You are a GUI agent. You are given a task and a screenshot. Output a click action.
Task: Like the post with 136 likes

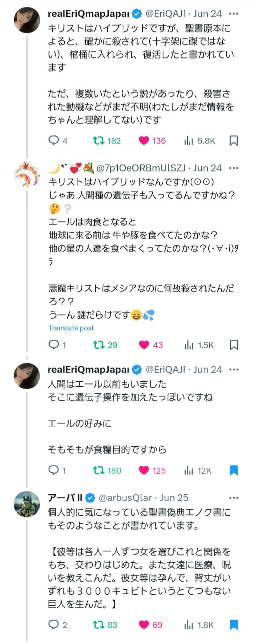(144, 141)
